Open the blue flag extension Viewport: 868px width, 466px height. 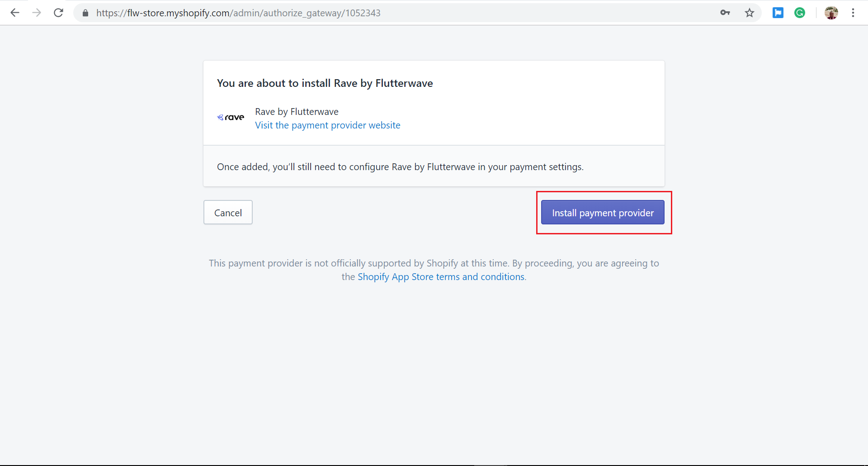tap(778, 13)
